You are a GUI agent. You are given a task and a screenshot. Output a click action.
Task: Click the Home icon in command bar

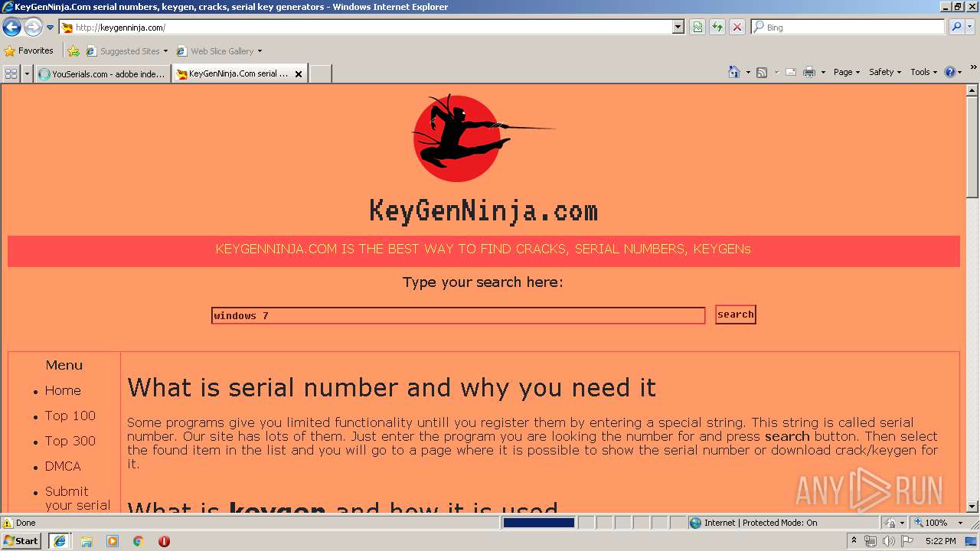[x=733, y=72]
